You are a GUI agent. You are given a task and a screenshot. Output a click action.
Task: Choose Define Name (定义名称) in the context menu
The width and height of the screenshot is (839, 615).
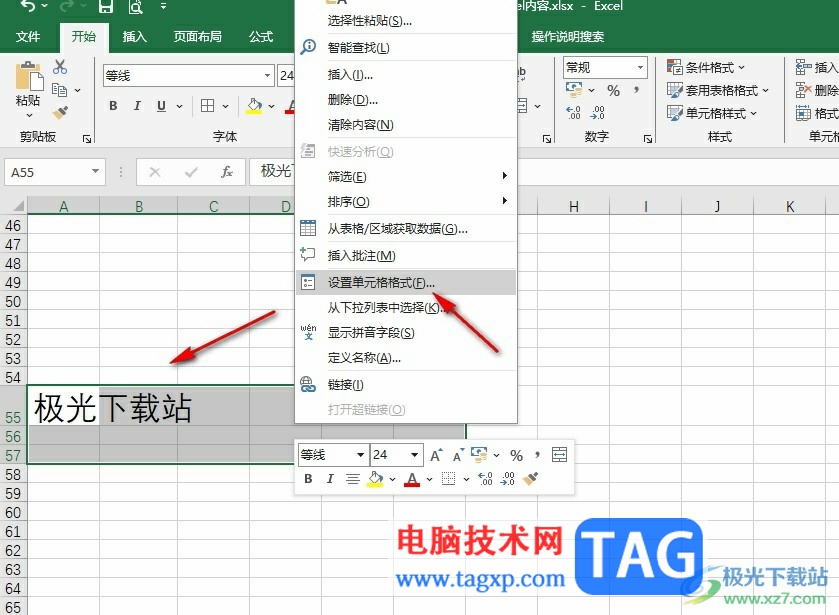coord(406,358)
